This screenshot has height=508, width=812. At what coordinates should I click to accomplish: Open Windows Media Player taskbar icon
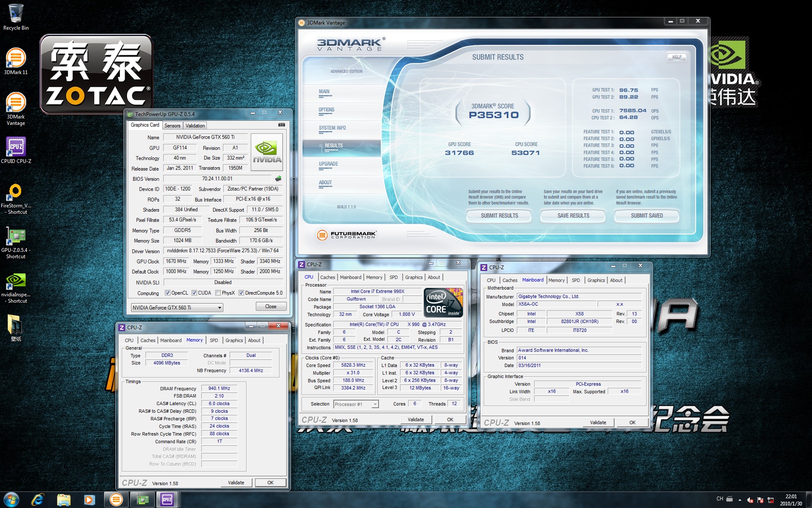click(x=89, y=500)
